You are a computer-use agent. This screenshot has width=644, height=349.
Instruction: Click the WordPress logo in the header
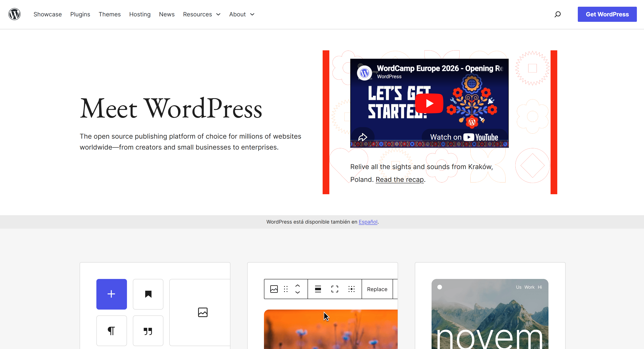click(x=14, y=14)
